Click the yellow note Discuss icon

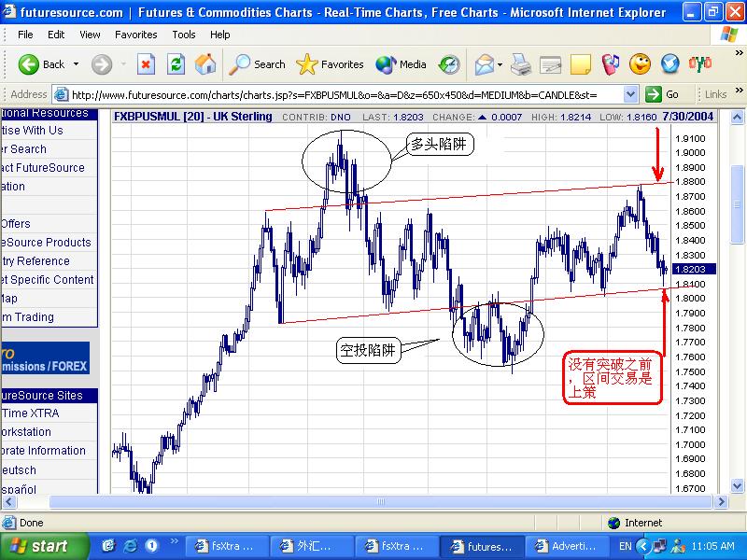point(580,64)
